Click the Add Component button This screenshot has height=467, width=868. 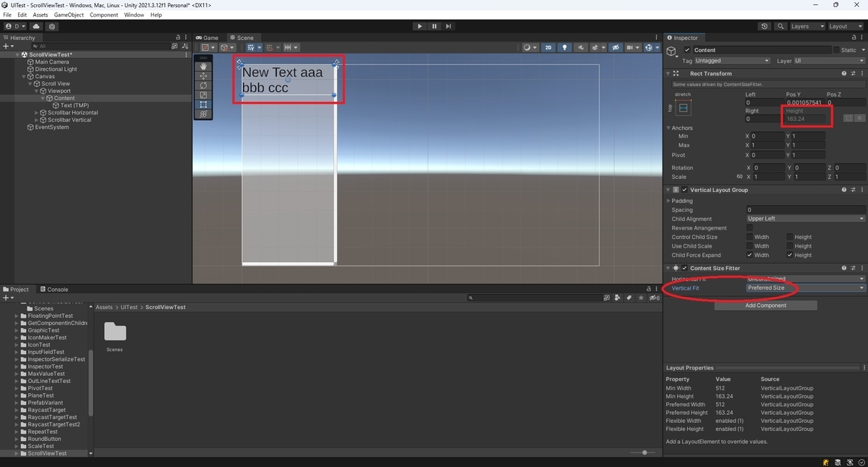tap(765, 305)
